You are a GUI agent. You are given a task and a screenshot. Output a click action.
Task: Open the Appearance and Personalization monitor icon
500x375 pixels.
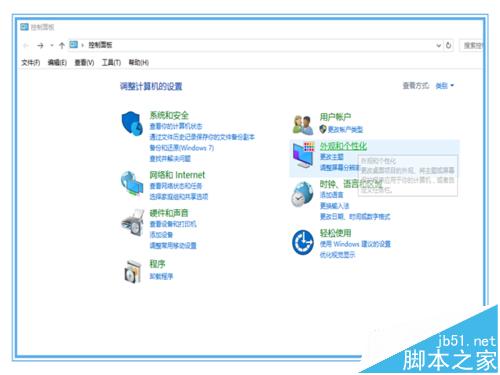[303, 155]
